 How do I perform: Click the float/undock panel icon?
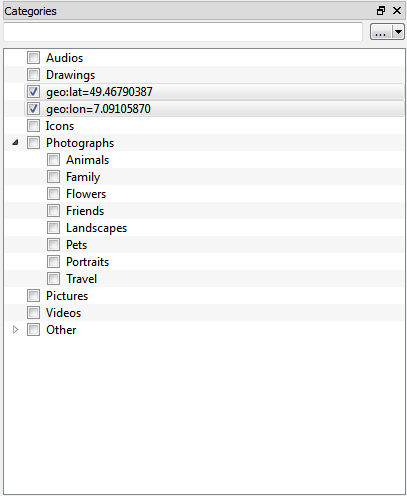[x=381, y=11]
